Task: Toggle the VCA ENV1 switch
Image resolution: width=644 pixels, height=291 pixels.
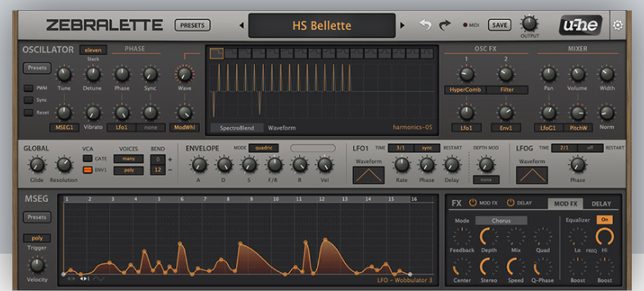Action: click(x=88, y=171)
